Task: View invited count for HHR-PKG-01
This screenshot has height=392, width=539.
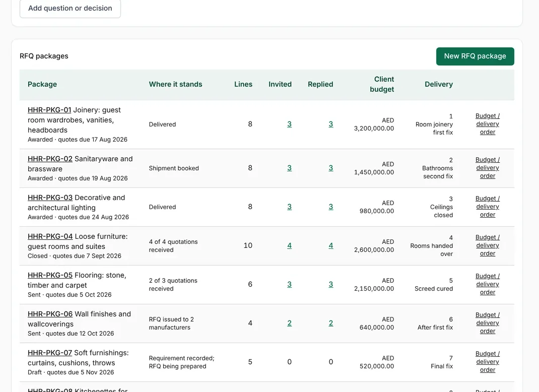Action: pyautogui.click(x=290, y=124)
